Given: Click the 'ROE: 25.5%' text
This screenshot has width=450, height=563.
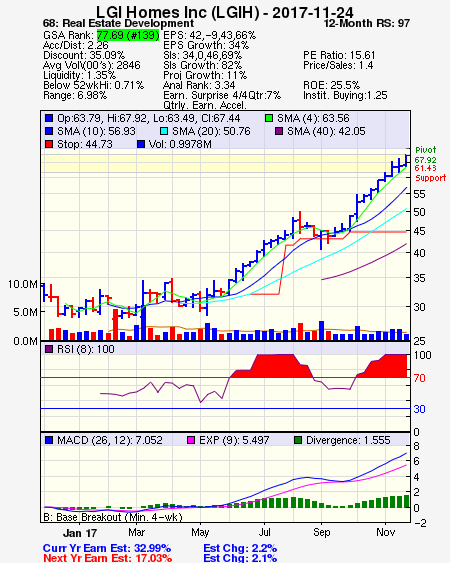Looking at the screenshot, I should (x=331, y=85).
